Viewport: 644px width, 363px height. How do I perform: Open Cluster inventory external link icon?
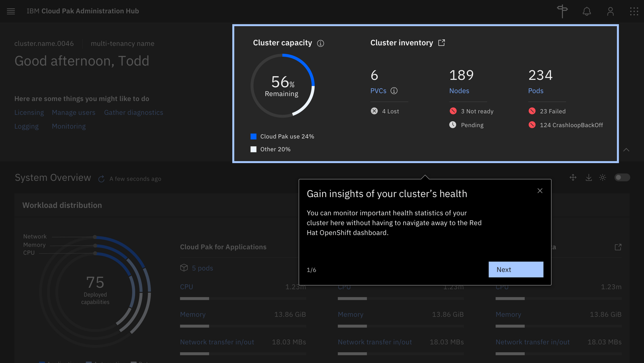[441, 43]
